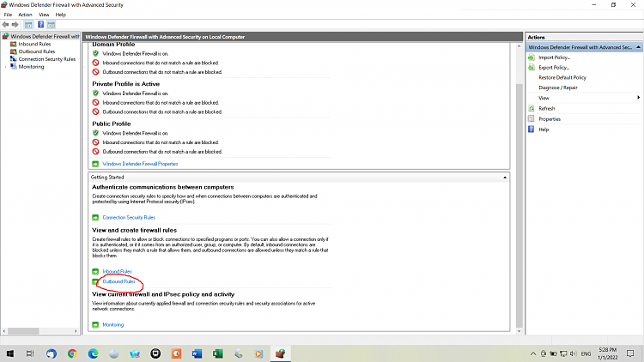
Task: Select Connection Security Rules tree node
Action: (x=47, y=59)
